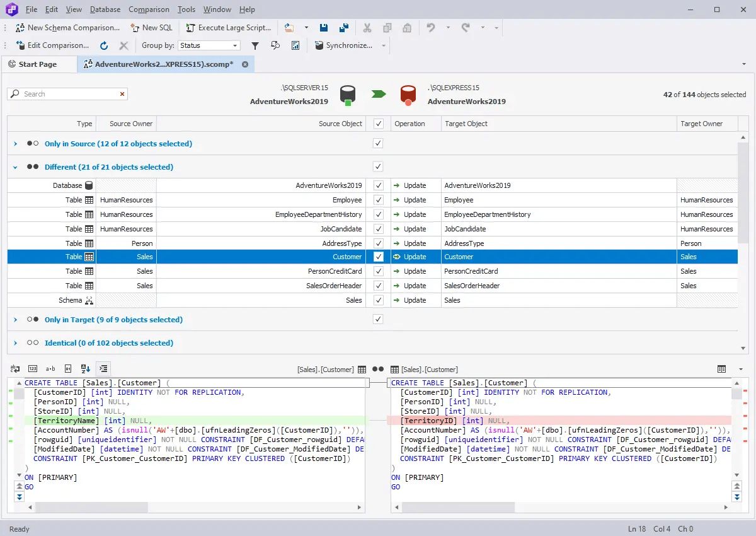Toggle word wrap in the diff editor
The width and height of the screenshot is (756, 536).
click(x=14, y=368)
